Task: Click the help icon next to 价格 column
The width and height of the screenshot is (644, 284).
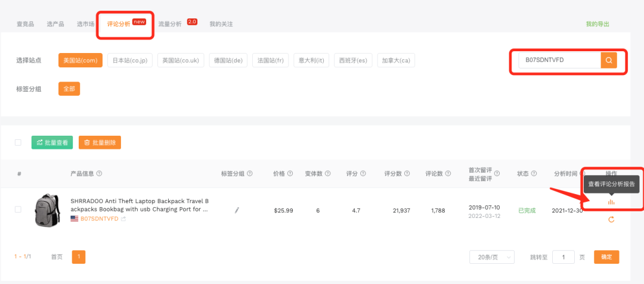Action: (x=290, y=174)
